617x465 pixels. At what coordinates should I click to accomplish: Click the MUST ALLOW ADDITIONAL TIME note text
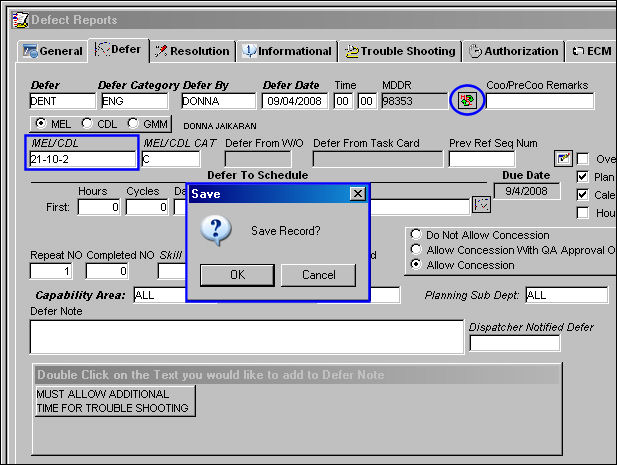[115, 401]
